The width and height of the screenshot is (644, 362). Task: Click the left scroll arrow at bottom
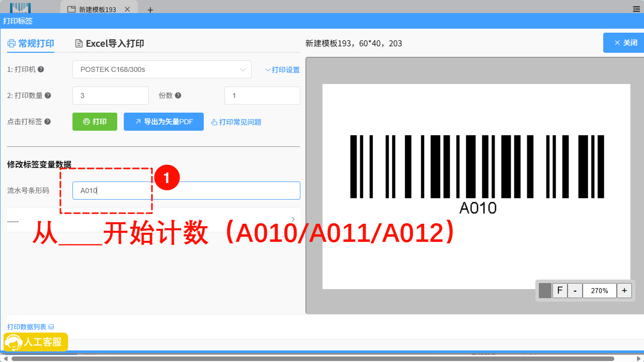pyautogui.click(x=5, y=358)
